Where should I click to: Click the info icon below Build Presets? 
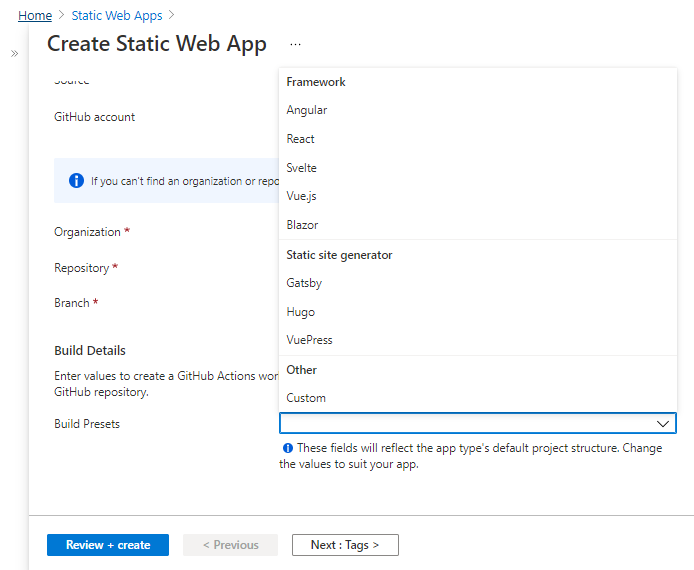pyautogui.click(x=288, y=448)
